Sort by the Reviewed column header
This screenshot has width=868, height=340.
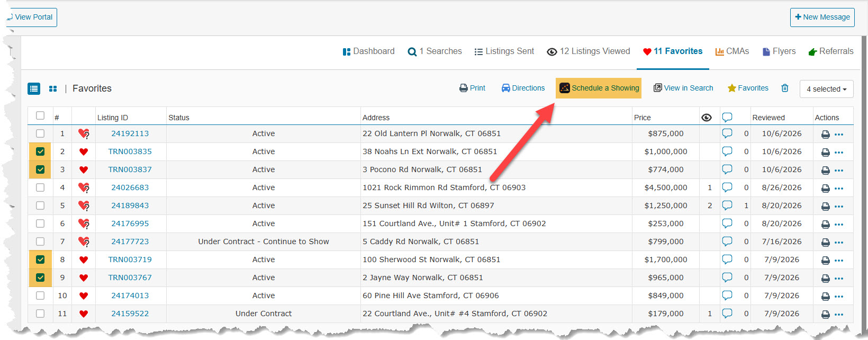(x=768, y=118)
